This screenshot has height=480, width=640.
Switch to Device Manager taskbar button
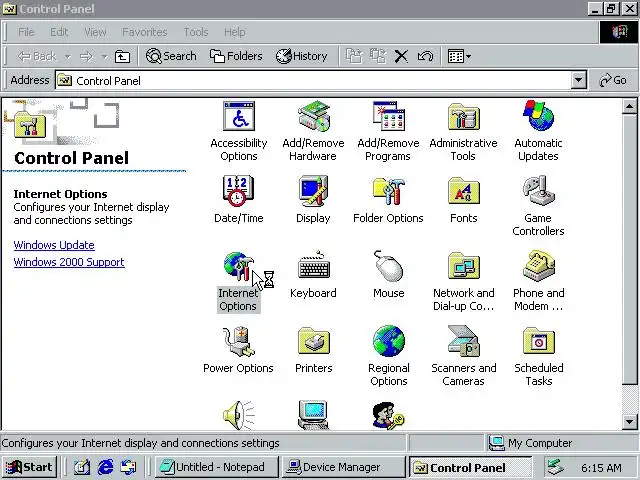(342, 467)
